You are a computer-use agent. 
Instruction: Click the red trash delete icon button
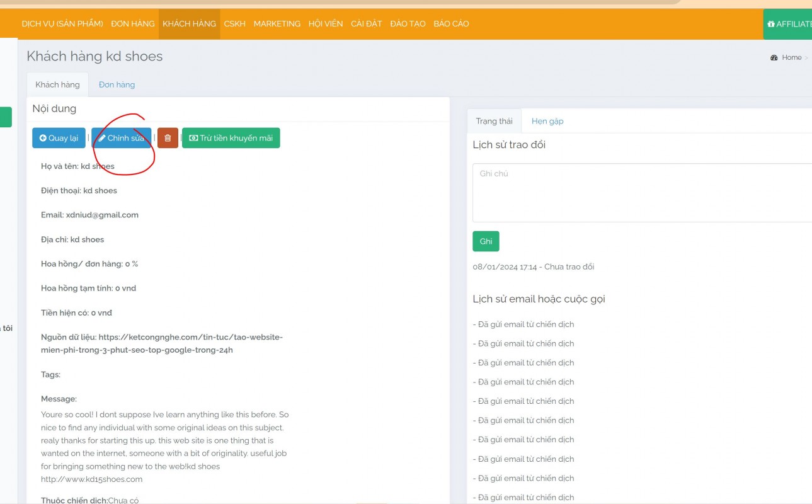168,138
